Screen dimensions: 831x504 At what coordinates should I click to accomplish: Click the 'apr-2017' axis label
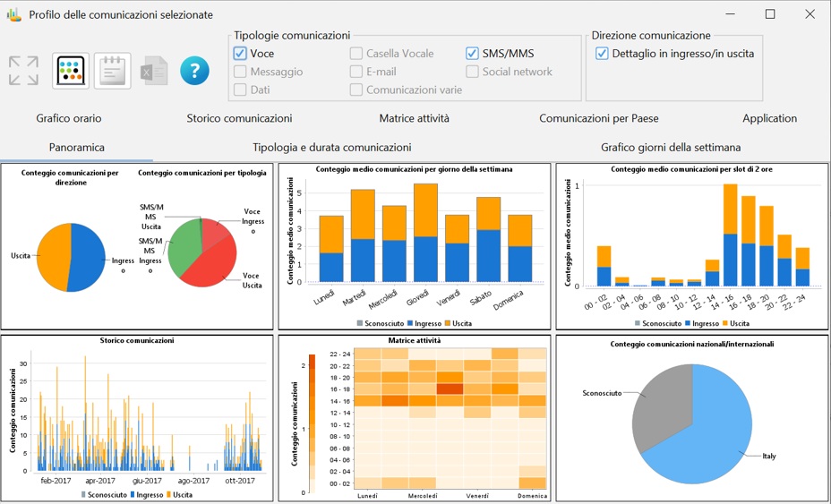[x=100, y=482]
